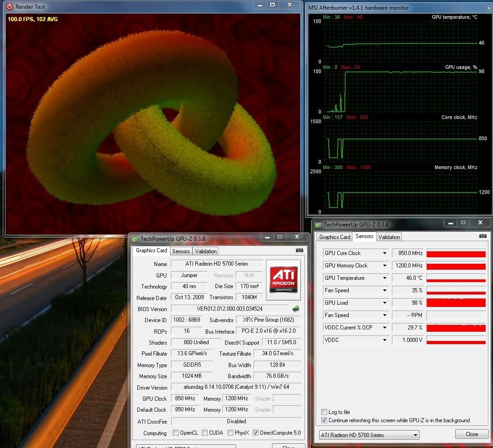Click the 850.0 MHz core clock value
Viewport: 493px width, 448px height.
[408, 253]
